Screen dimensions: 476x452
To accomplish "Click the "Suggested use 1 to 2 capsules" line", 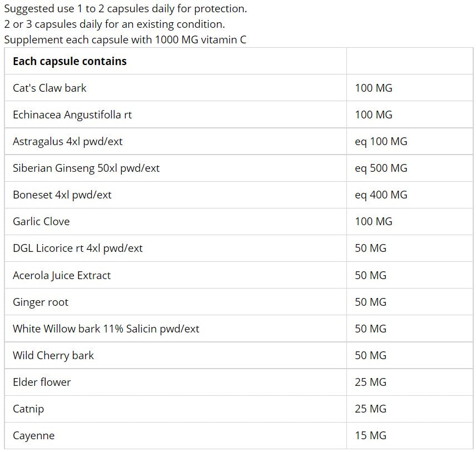I will (x=125, y=9).
